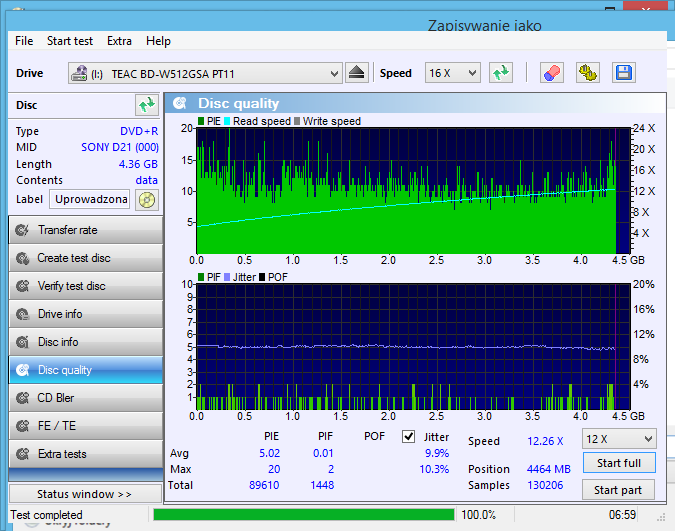Click the MID value SONY D21 (000)
This screenshot has width=675, height=531.
click(120, 147)
